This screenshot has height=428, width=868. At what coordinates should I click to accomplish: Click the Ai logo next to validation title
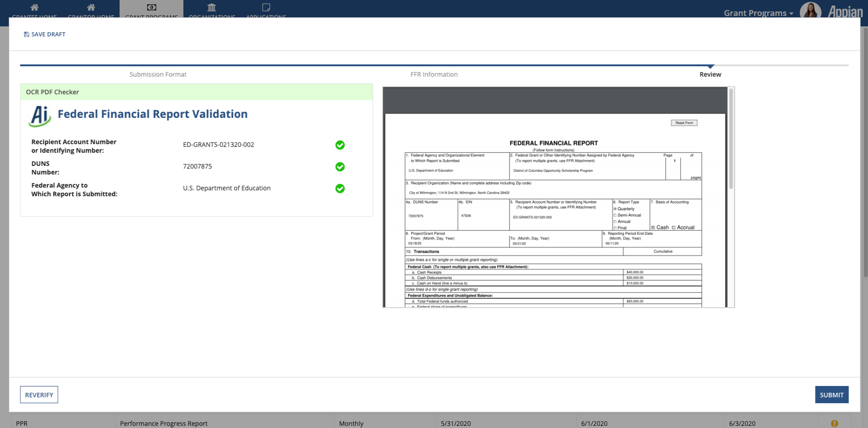40,116
